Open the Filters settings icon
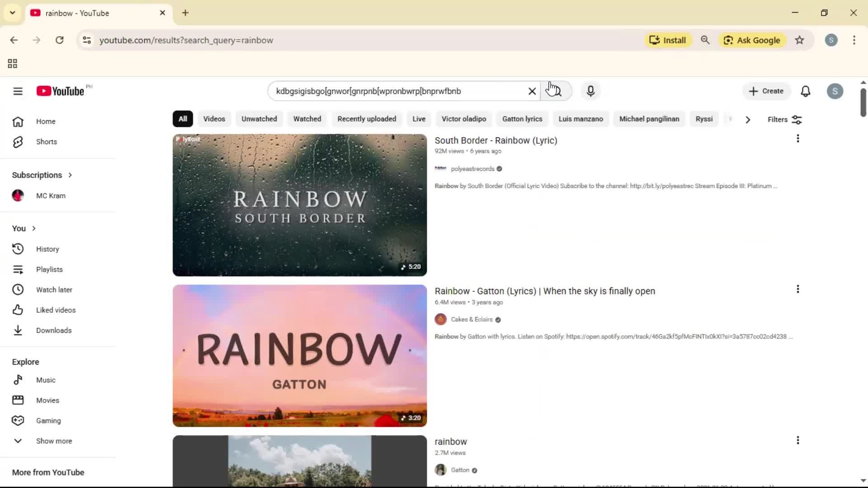868x488 pixels. click(x=797, y=119)
